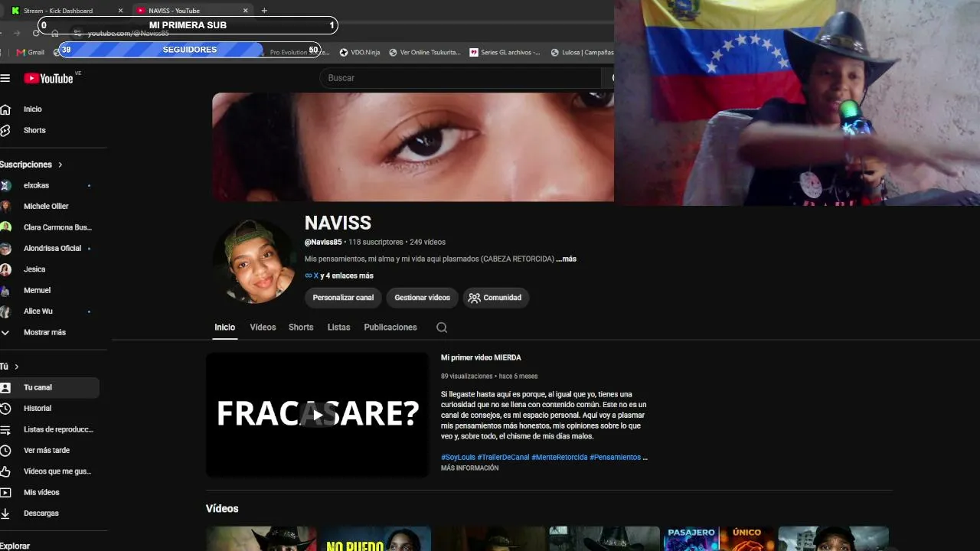Click the Vídeos section heading
980x551 pixels.
pos(222,509)
